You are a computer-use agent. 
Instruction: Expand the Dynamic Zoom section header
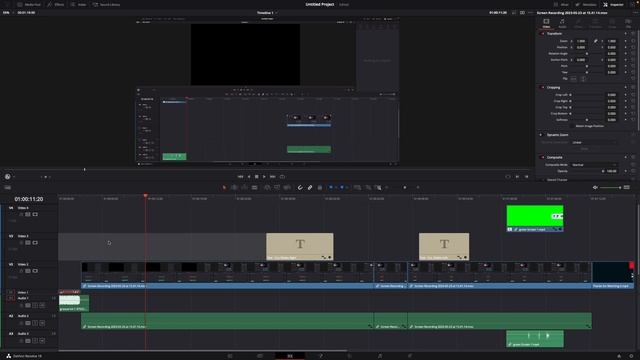[558, 135]
